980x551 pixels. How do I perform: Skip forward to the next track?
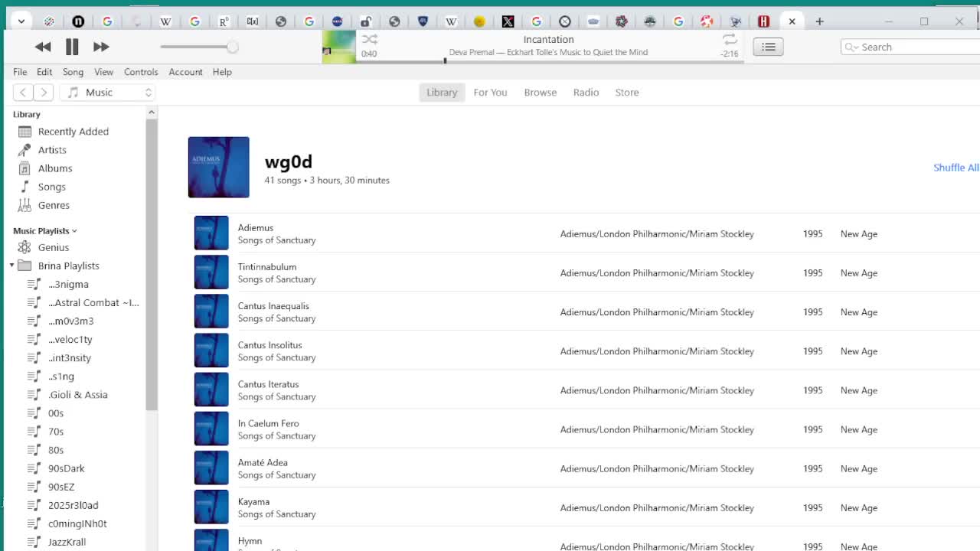[x=100, y=47]
